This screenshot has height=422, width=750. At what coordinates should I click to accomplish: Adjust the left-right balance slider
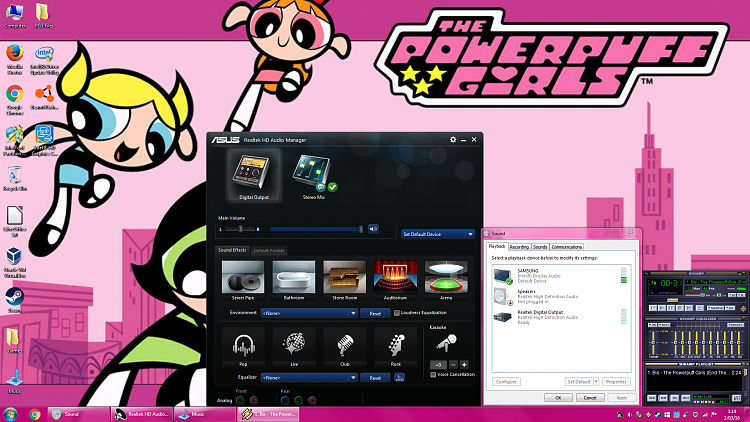[240, 229]
